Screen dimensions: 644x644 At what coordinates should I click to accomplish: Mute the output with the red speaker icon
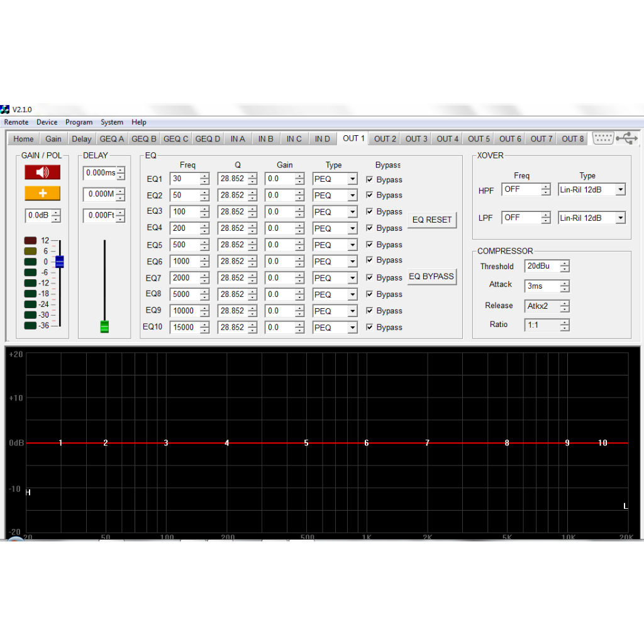[x=42, y=172]
